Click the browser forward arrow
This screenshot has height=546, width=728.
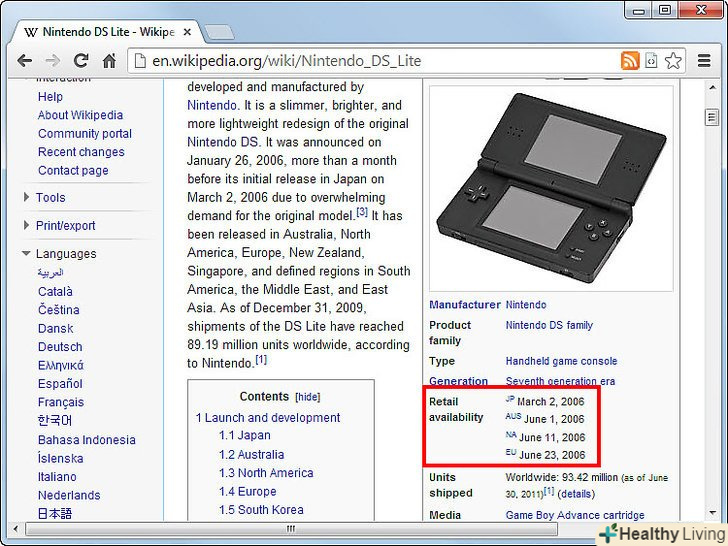point(53,61)
